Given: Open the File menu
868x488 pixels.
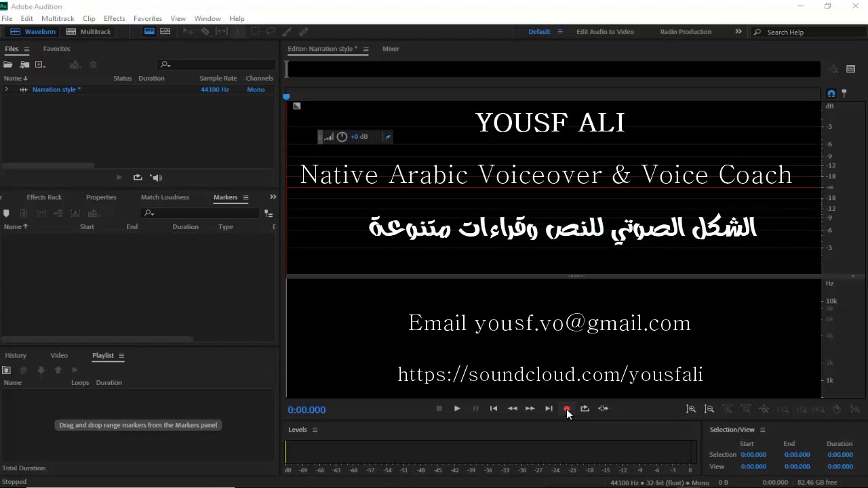Looking at the screenshot, I should 7,18.
